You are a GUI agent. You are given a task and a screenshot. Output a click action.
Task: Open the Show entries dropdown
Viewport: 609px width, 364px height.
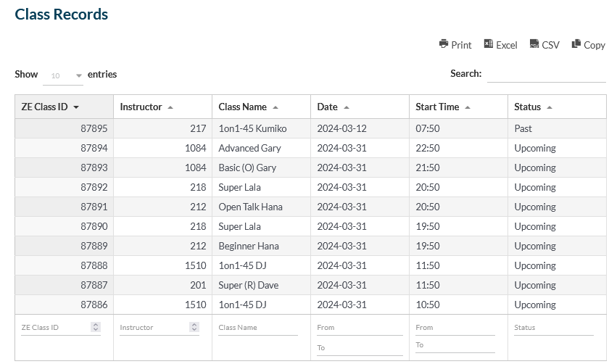[x=63, y=75]
